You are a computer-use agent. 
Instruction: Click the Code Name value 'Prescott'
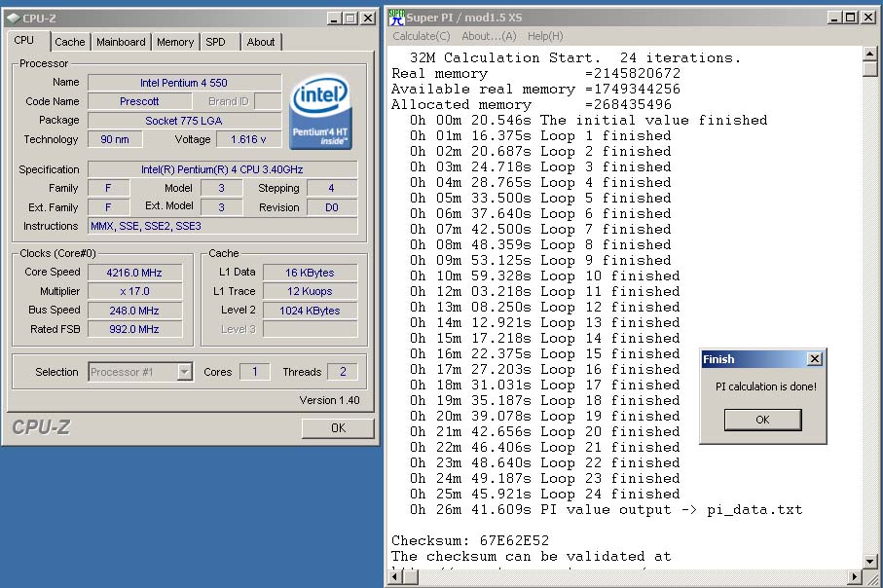(139, 101)
